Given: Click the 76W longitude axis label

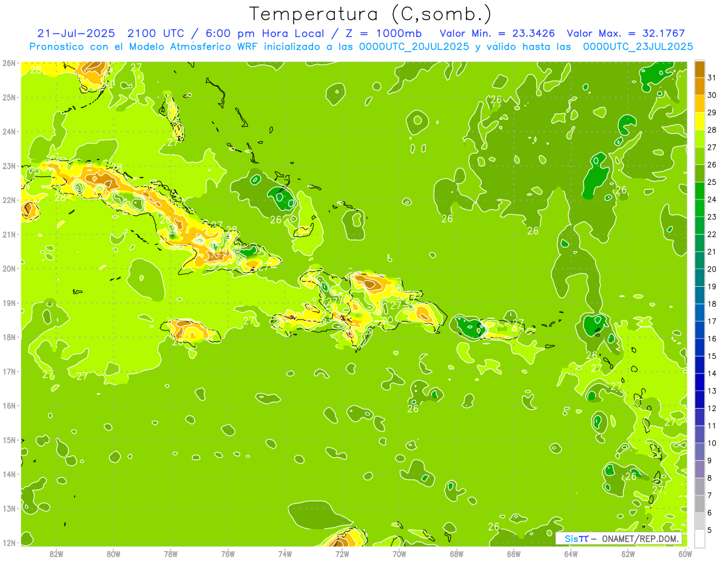Looking at the screenshot, I should click(228, 553).
